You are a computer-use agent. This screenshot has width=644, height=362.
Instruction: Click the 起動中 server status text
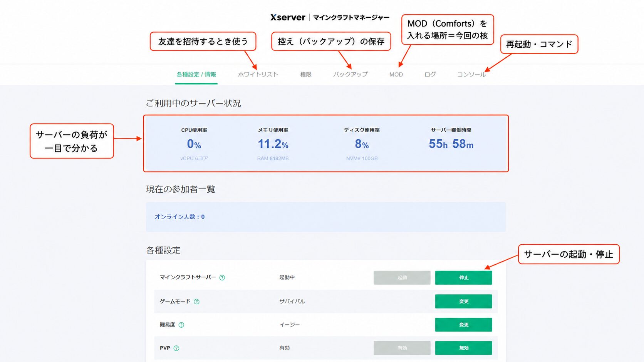pyautogui.click(x=287, y=277)
